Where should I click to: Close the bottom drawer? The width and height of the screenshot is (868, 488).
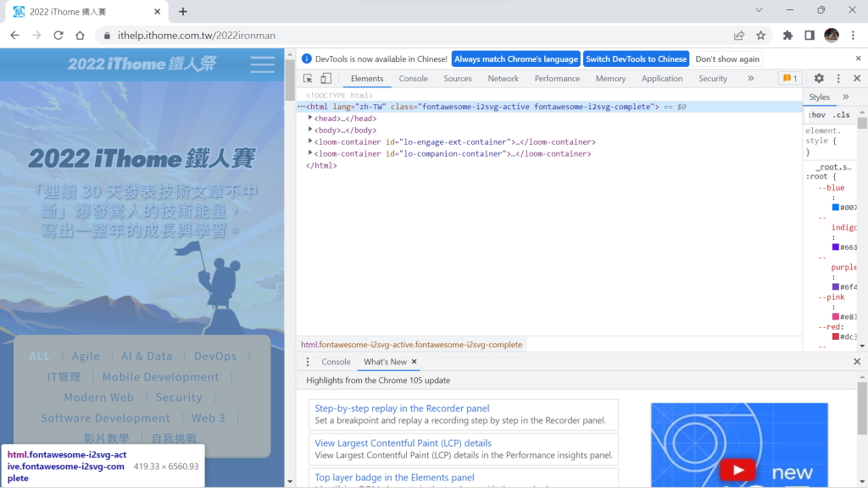(x=857, y=361)
